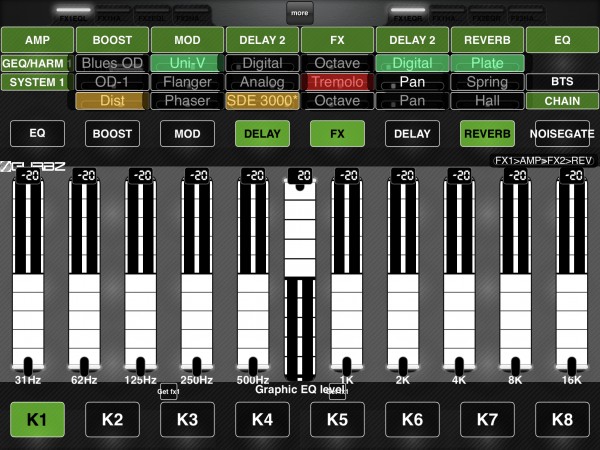Open the 'more' button at top center
600x450 pixels.
300,13
